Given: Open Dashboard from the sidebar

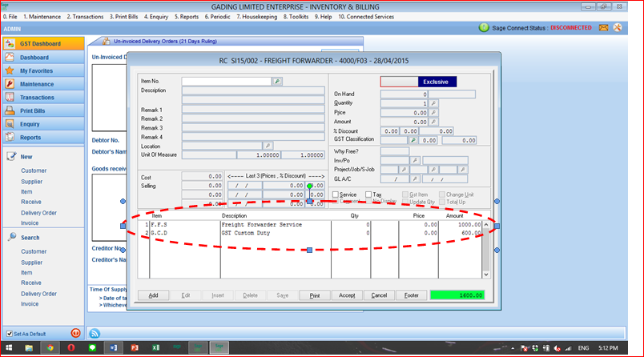Looking at the screenshot, I should tap(43, 58).
